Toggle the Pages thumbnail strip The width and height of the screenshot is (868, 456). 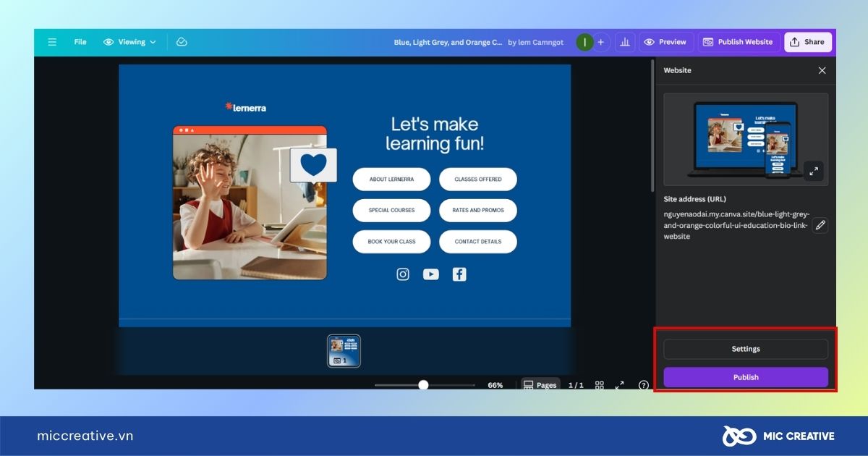pos(540,385)
